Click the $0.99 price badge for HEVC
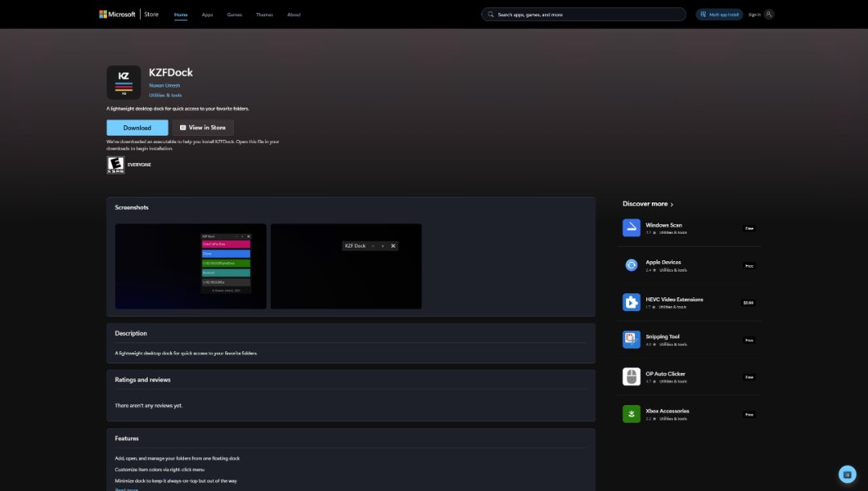868x491 pixels. click(748, 303)
